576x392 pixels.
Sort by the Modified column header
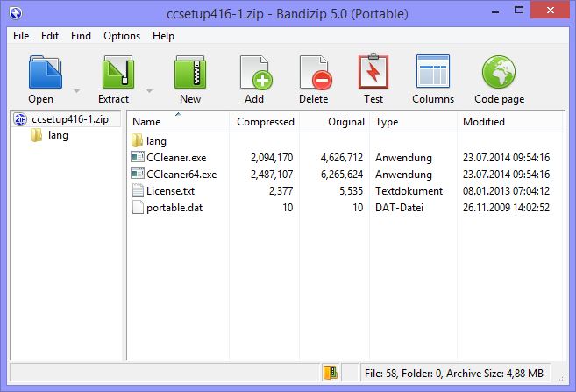point(510,122)
